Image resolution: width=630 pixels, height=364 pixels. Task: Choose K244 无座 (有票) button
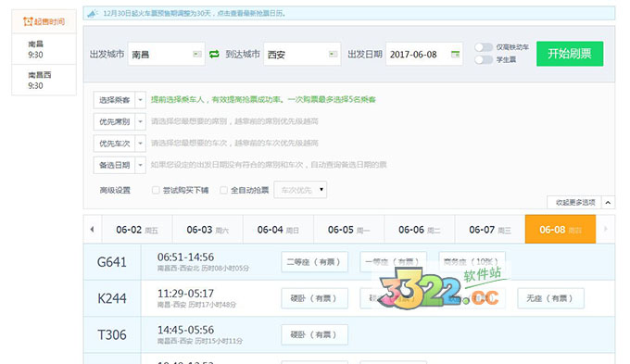(x=550, y=298)
